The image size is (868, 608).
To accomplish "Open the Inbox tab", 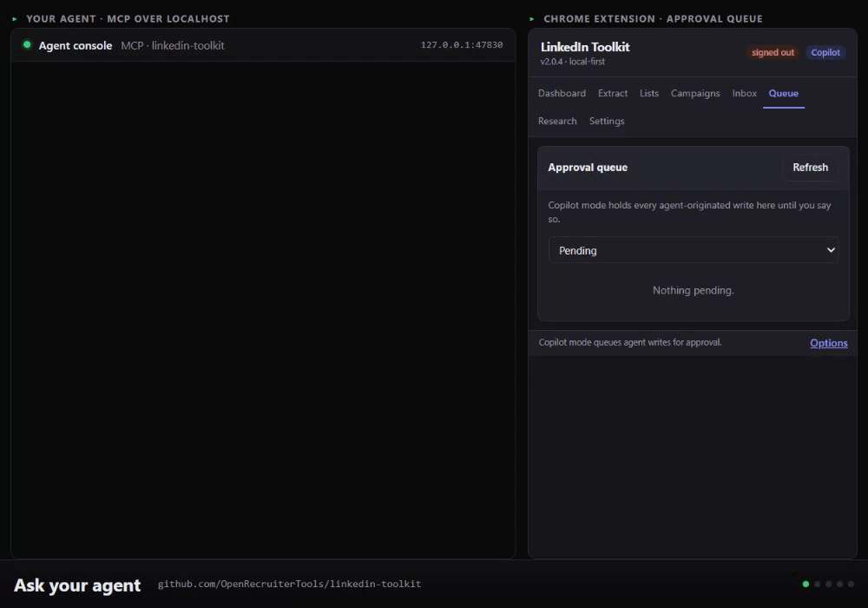I will click(744, 93).
